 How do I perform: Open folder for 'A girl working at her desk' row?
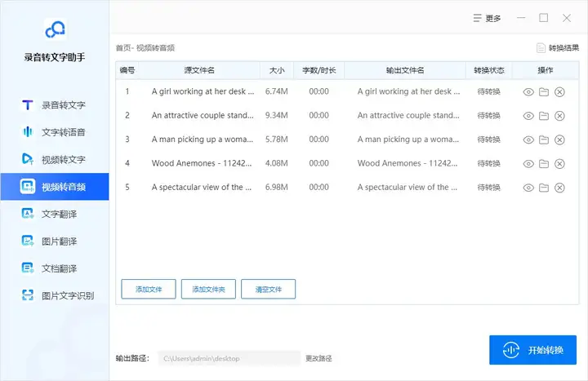click(544, 92)
